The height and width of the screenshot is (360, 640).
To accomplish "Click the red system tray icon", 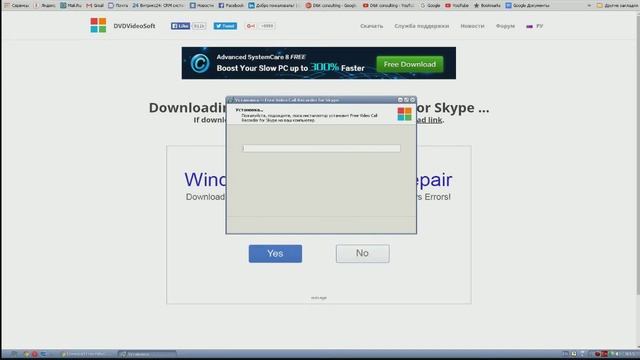I will 604,354.
